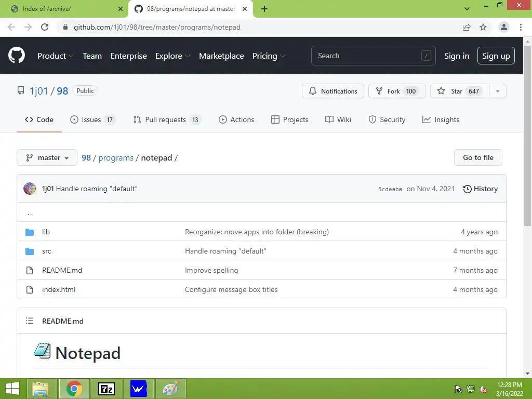Open the Windows Start button

point(12,389)
